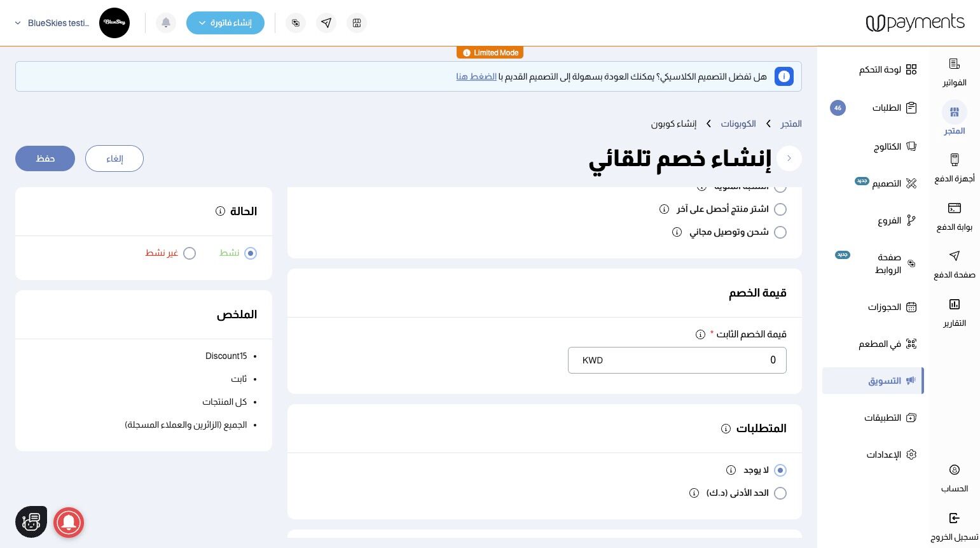Open لوحة التحكم dashboard menu item
Image resolution: width=980 pixels, height=548 pixels.
coord(887,69)
